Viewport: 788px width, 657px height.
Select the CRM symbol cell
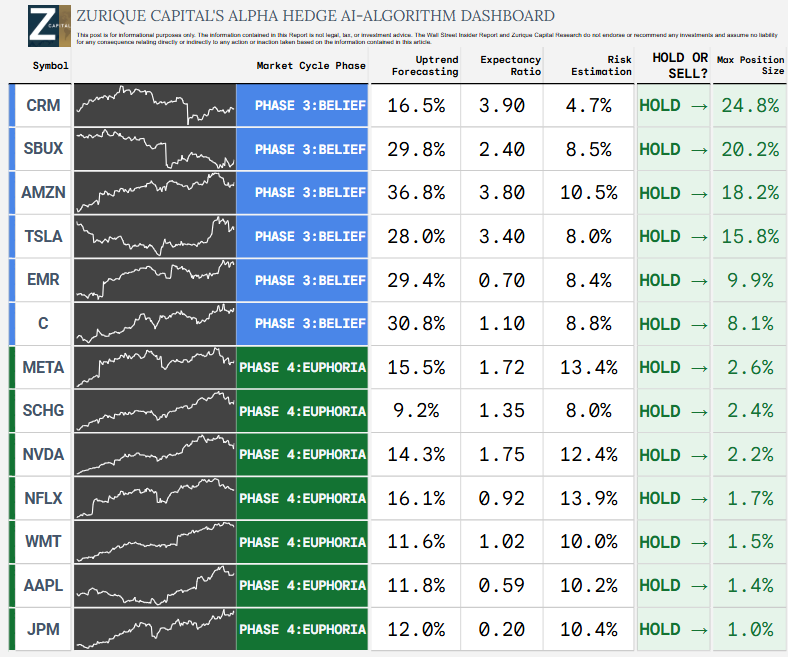43,105
